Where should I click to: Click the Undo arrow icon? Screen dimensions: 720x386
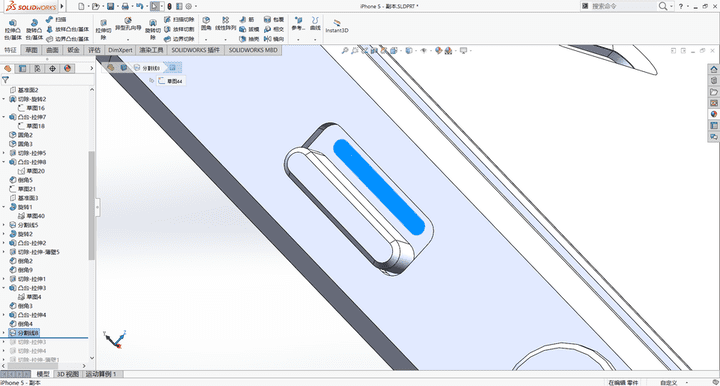tap(139, 6)
